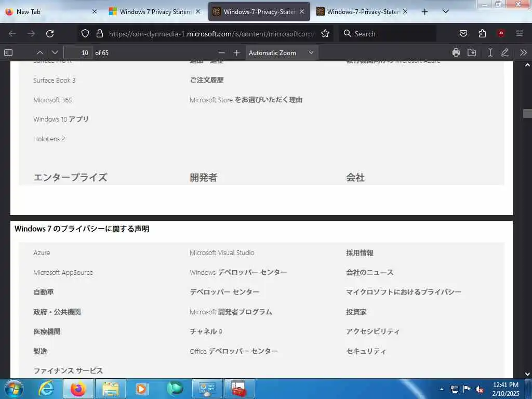Click マイクロソフトにおけるプライバシー link
Image resolution: width=532 pixels, height=399 pixels.
(403, 292)
